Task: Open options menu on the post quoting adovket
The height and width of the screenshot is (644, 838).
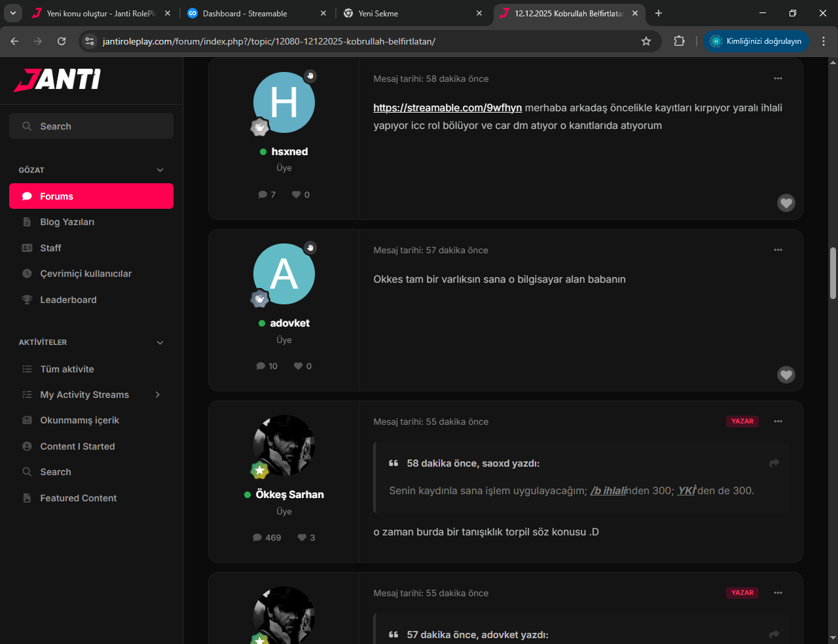Action: click(x=778, y=593)
